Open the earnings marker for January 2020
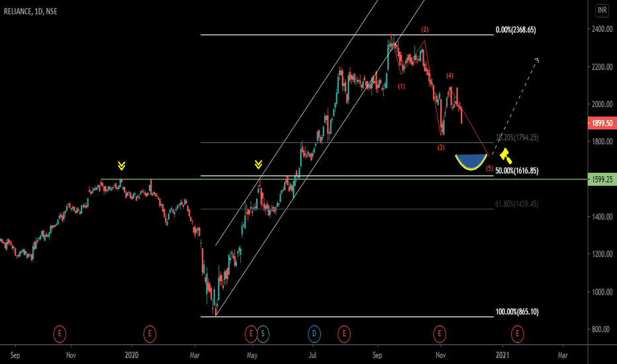 150,334
